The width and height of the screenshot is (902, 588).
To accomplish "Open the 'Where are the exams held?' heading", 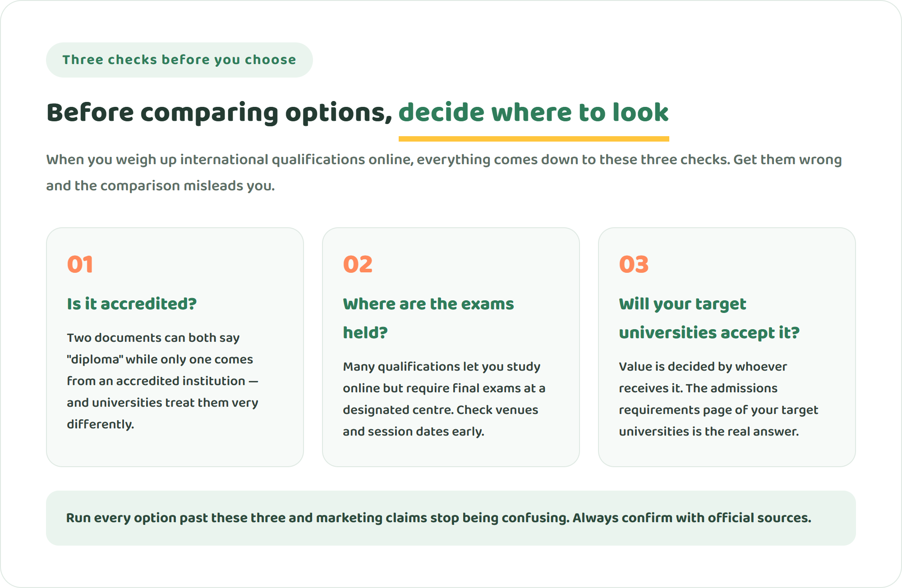I will pyautogui.click(x=428, y=318).
